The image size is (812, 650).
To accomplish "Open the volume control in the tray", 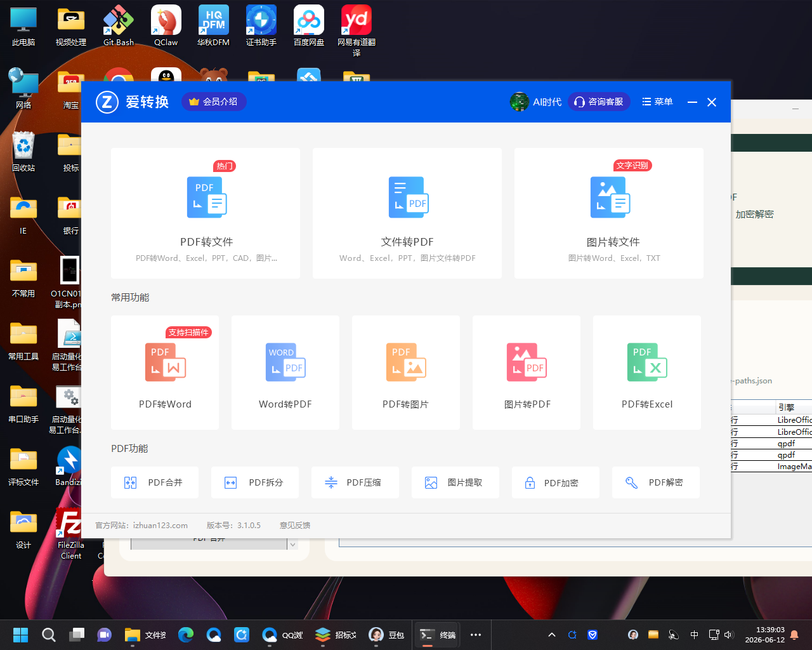I will [728, 635].
